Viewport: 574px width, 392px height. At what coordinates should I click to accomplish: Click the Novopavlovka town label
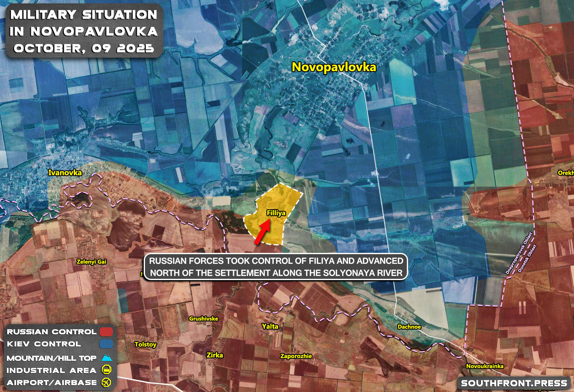(334, 67)
